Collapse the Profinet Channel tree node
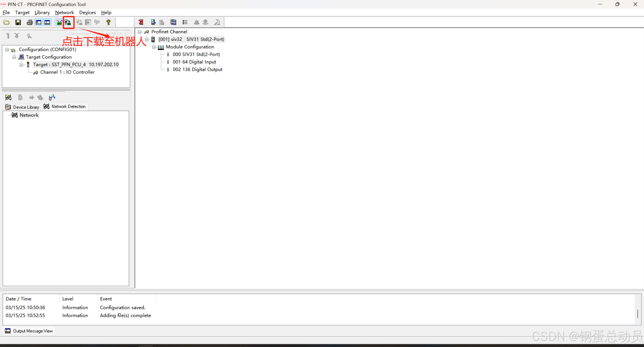 pyautogui.click(x=139, y=32)
